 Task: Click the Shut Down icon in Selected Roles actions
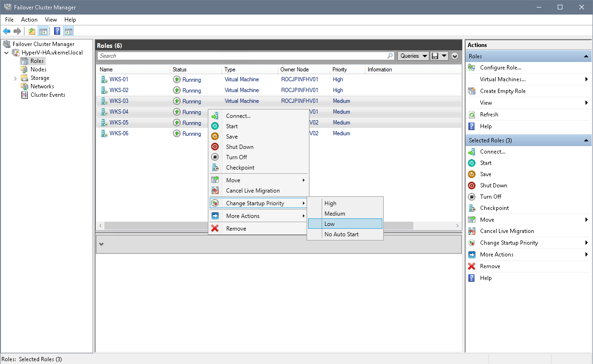click(x=472, y=186)
